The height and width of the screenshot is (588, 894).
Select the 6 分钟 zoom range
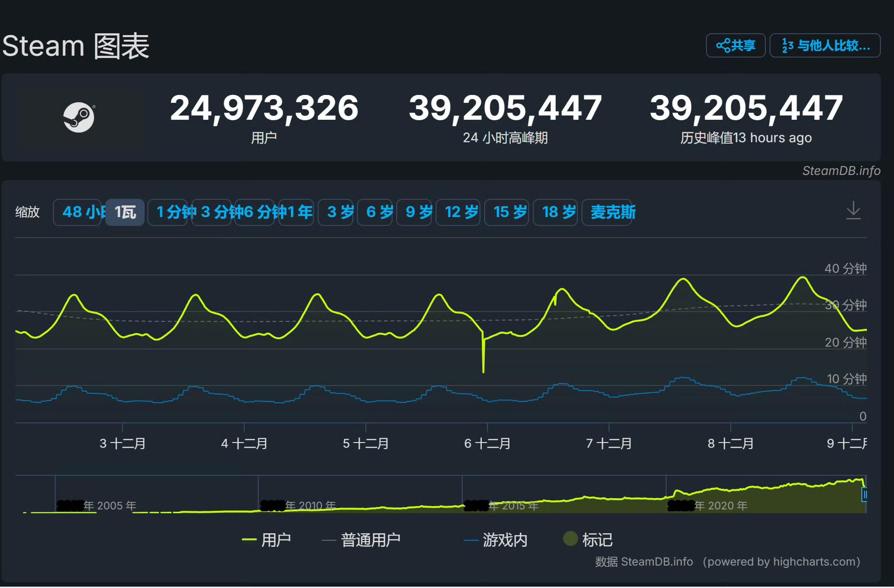point(255,212)
